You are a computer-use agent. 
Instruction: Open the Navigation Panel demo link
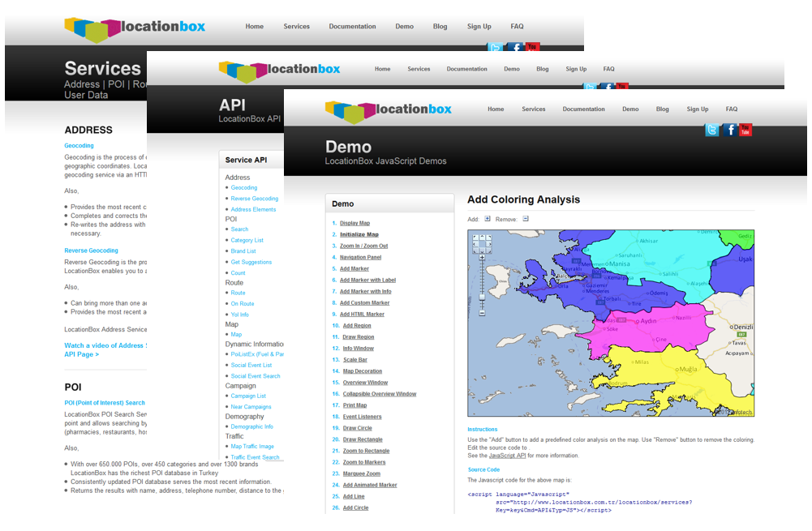point(360,257)
